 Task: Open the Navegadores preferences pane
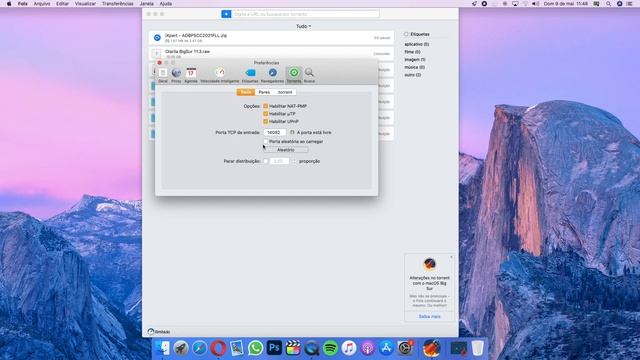tap(272, 75)
